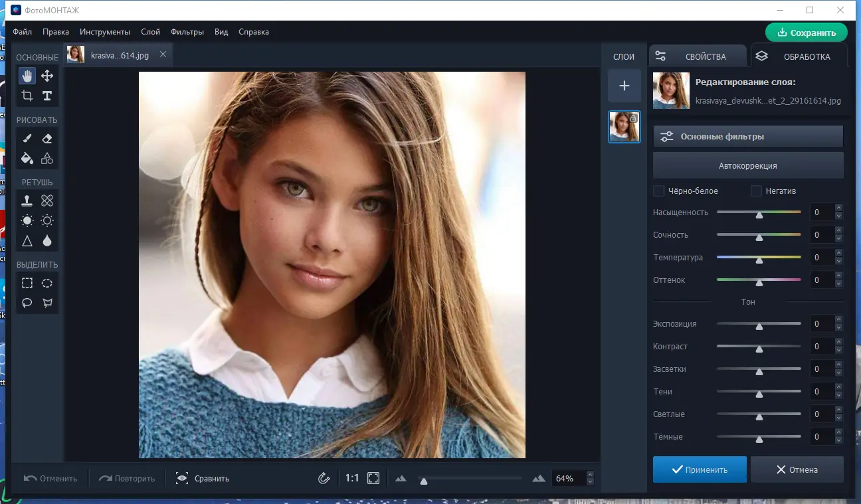The image size is (861, 504).
Task: Click the zoom slider handle
Action: point(424,481)
